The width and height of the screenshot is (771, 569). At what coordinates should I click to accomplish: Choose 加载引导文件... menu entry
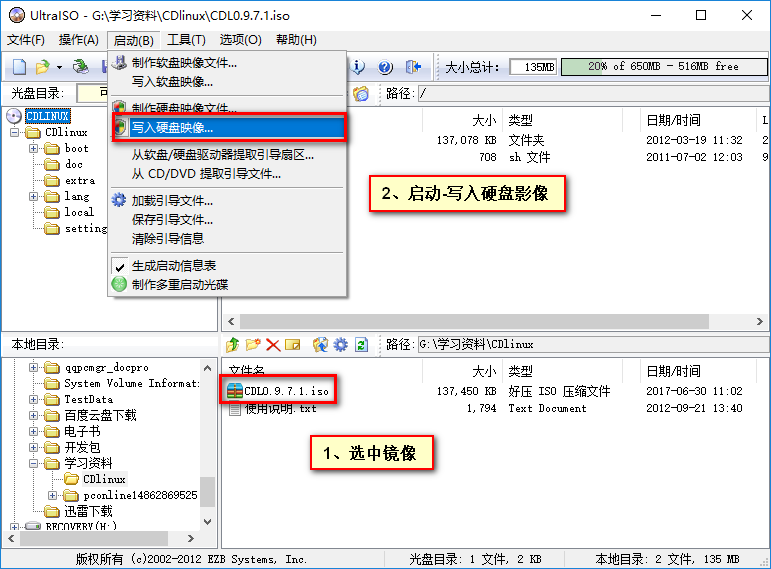pos(227,200)
